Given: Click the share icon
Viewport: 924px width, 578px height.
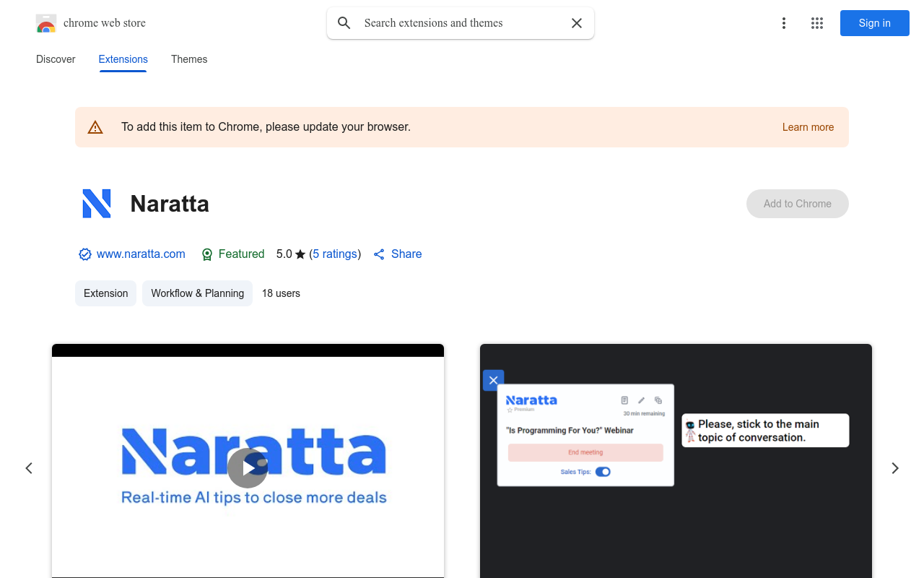Looking at the screenshot, I should [379, 254].
